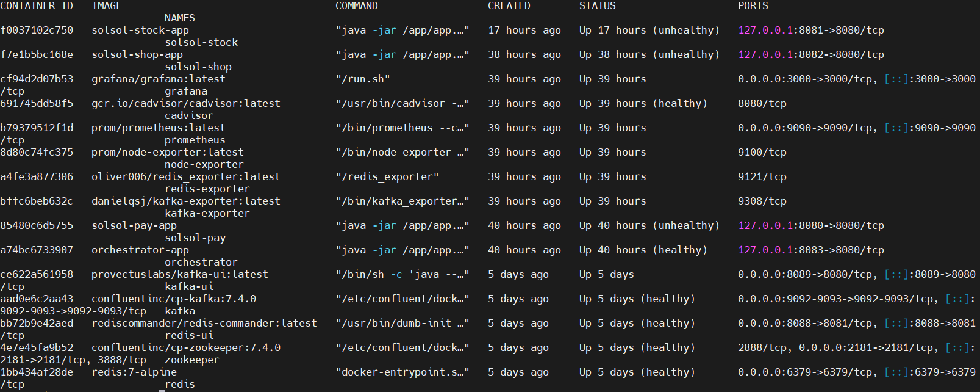The width and height of the screenshot is (980, 392).
Task: Click status "Up 17 hours (unhealthy)"
Action: tap(649, 31)
